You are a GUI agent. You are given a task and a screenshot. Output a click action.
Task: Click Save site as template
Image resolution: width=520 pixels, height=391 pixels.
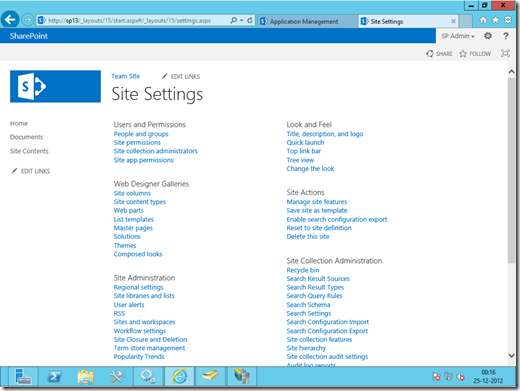coord(317,210)
